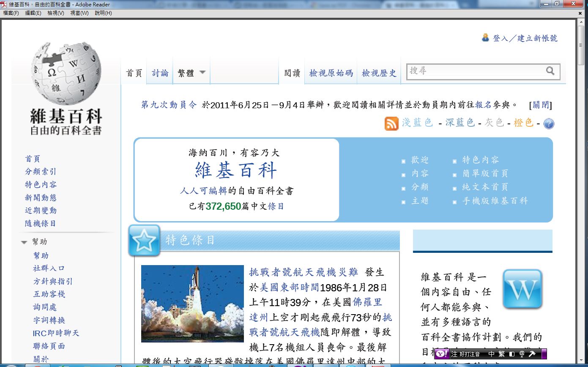Open the 手機版維基百科 link
Viewport: 588px width, 367px height.
click(495, 201)
